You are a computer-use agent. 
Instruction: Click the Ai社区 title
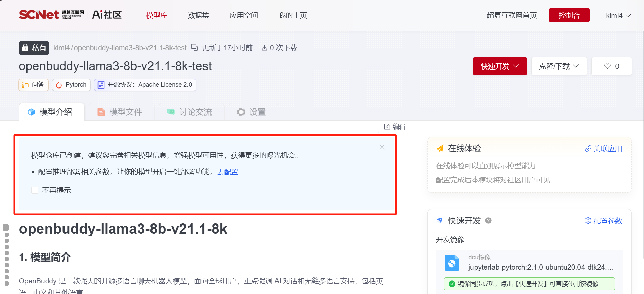(x=107, y=15)
